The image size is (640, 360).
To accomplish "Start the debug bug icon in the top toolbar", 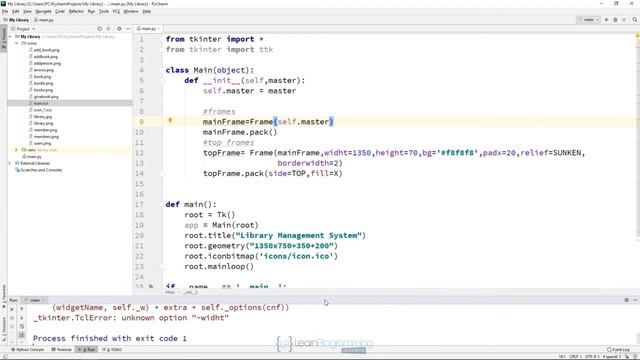I will click(x=615, y=20).
